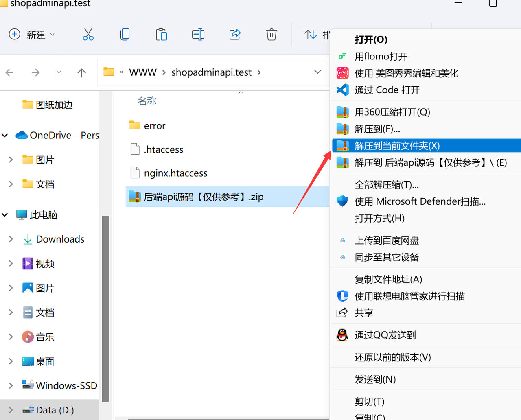Screen dimensions: 521x420
Task: Choose 通过 Code 打开 menu item
Action: coord(425,90)
